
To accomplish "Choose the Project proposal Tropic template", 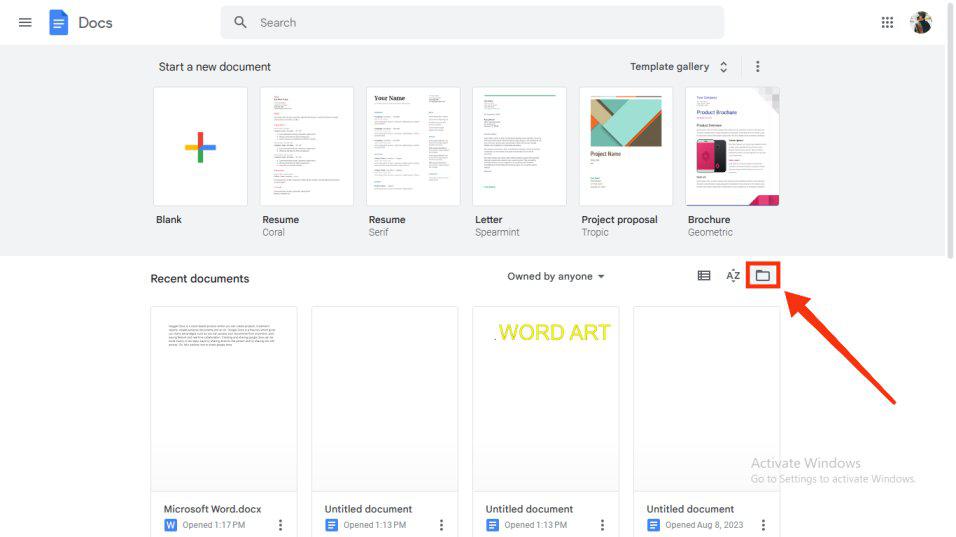I will click(x=626, y=146).
